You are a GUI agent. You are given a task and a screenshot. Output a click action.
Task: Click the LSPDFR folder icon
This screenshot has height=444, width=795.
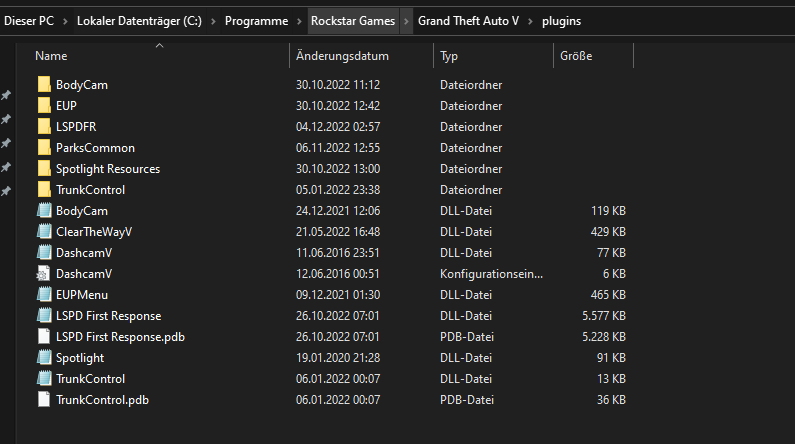pyautogui.click(x=43, y=127)
